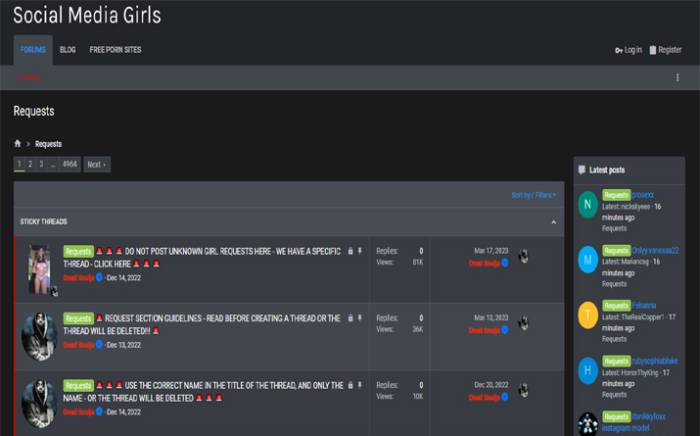
Task: Go to page 3 of threads
Action: pos(41,164)
